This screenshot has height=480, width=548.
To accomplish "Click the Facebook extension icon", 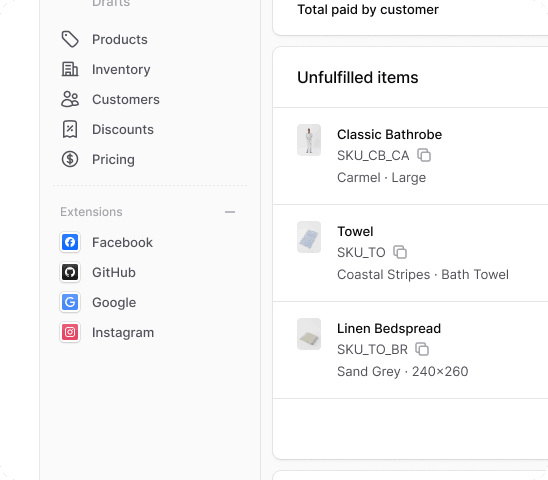I will tap(70, 242).
